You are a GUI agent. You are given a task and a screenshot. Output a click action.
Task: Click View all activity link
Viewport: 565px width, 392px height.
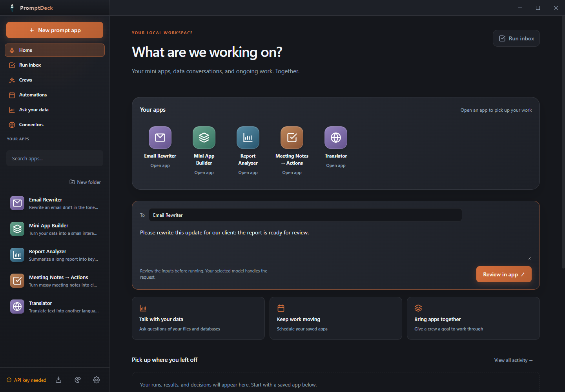(x=514, y=360)
